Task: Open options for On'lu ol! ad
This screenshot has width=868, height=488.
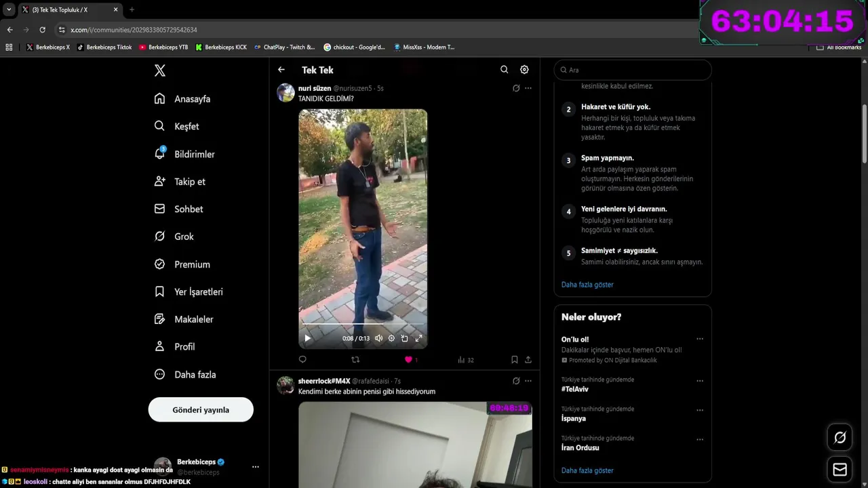Action: click(x=700, y=339)
